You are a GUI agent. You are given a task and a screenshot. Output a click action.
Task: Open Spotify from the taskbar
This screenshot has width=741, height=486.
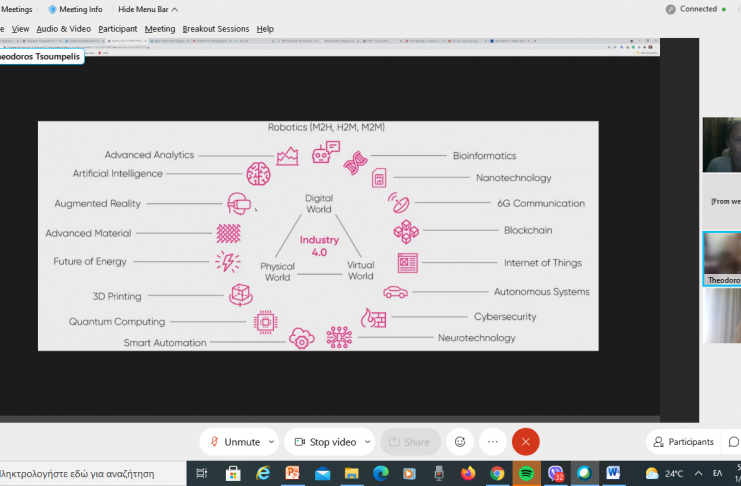point(526,473)
